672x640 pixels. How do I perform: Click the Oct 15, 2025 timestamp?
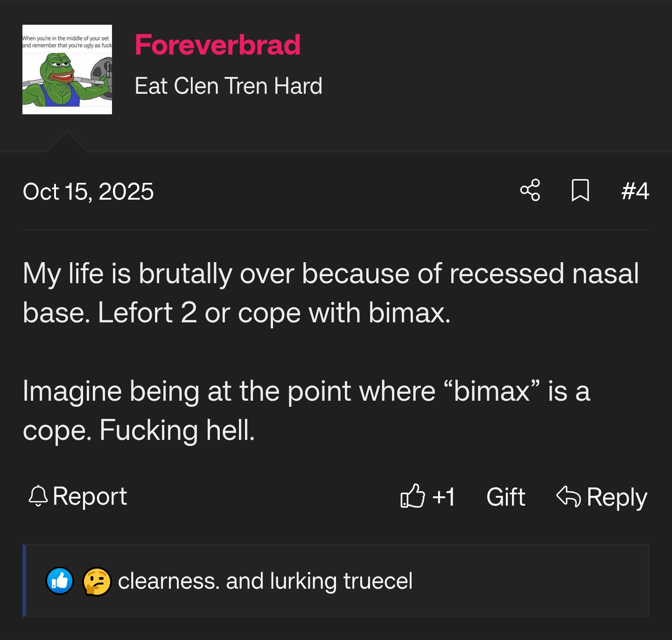pyautogui.click(x=88, y=190)
